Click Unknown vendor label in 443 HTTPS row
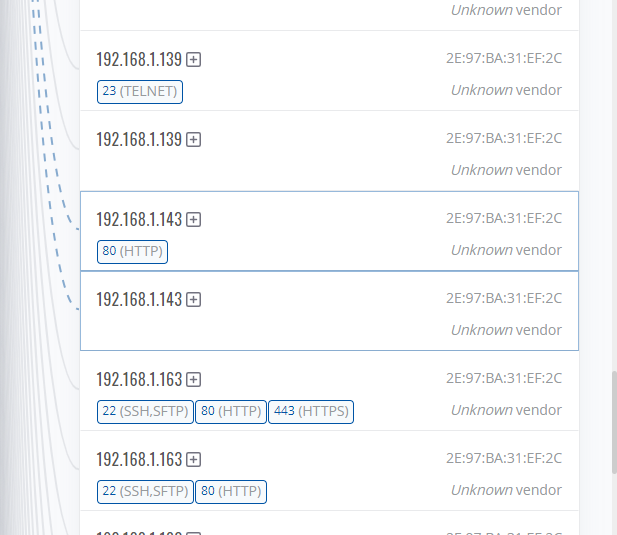 (x=506, y=410)
